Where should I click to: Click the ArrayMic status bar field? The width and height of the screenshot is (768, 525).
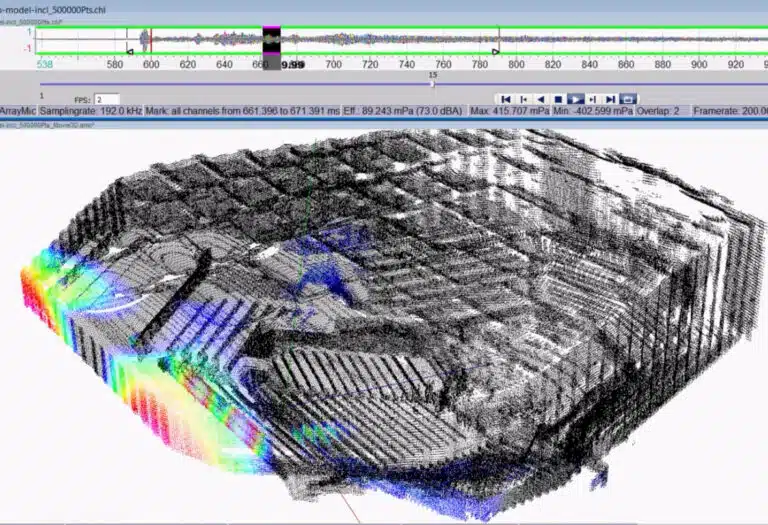click(17, 113)
